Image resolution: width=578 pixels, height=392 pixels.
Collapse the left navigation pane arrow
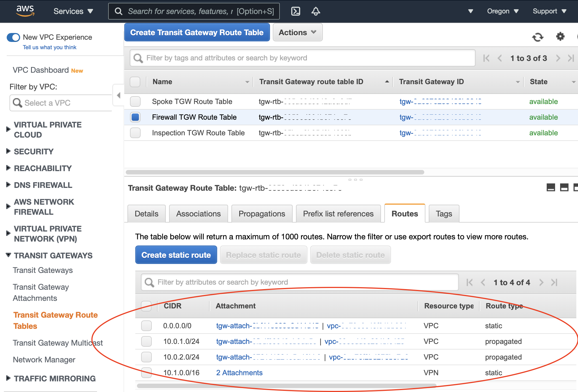click(119, 95)
